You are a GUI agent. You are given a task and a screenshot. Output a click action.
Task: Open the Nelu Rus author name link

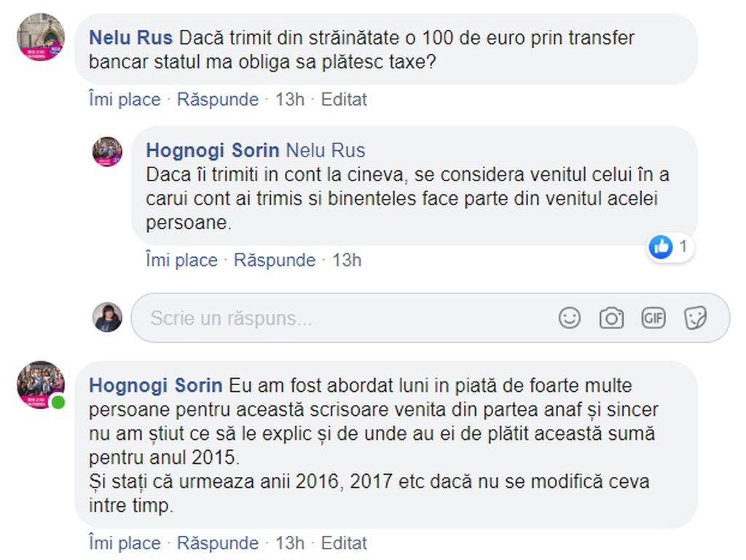pyautogui.click(x=131, y=38)
